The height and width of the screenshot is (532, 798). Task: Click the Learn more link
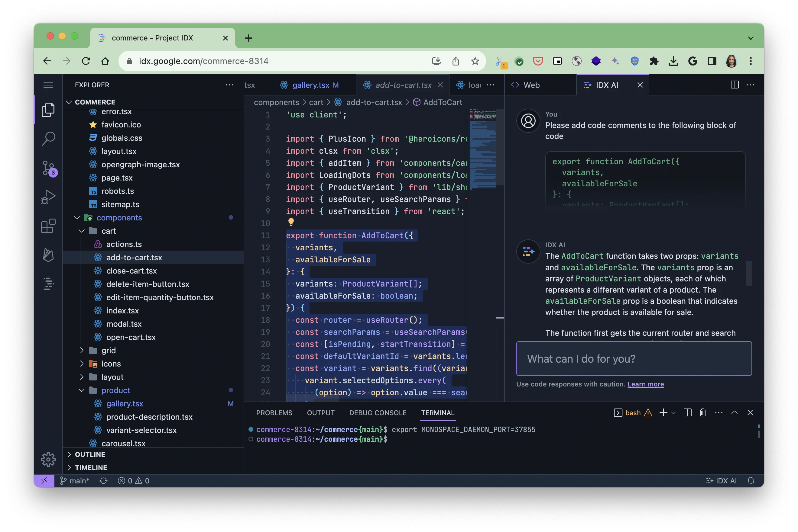[x=646, y=384]
